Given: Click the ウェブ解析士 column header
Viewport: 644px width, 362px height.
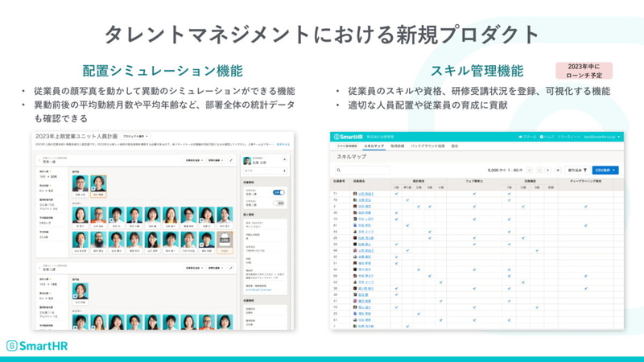Looking at the screenshot, I should (474, 181).
